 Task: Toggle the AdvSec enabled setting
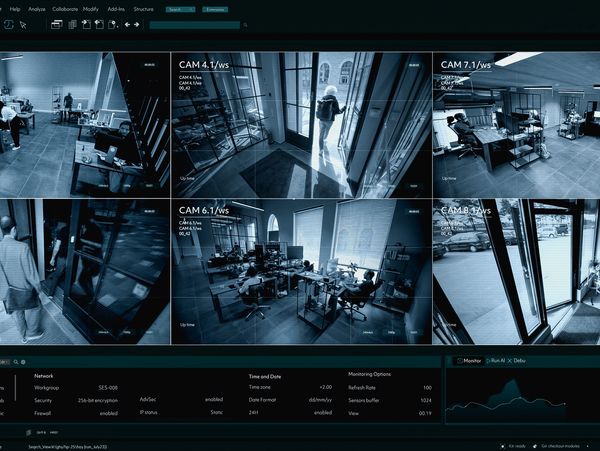pyautogui.click(x=214, y=399)
